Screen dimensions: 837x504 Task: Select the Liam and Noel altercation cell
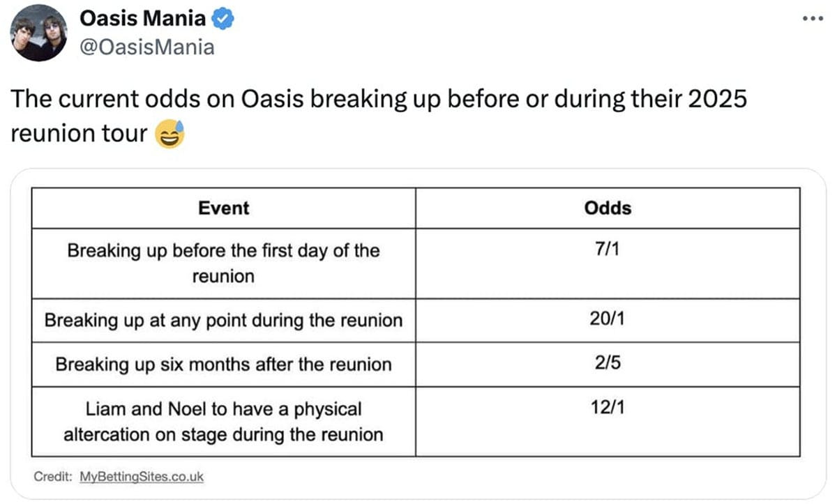tap(223, 421)
